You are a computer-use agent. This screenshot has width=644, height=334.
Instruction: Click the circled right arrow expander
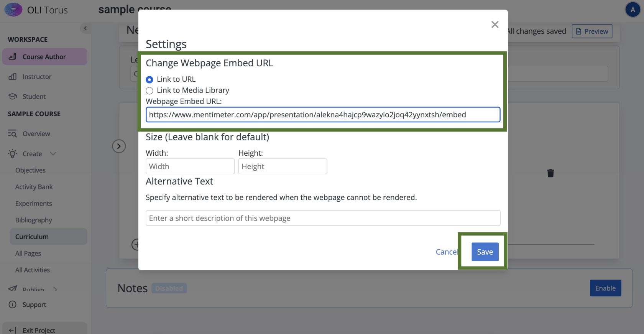point(119,146)
